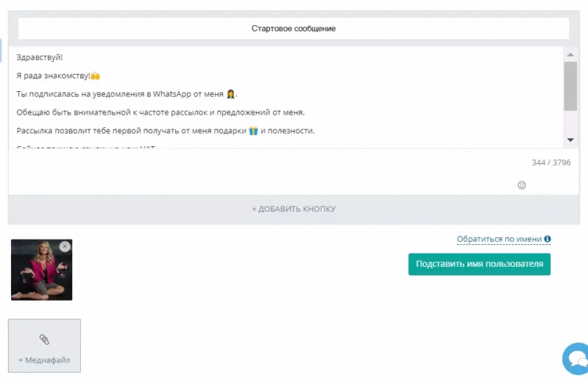Open the emoji picker smiley icon
This screenshot has height=380, width=588.
pyautogui.click(x=521, y=185)
